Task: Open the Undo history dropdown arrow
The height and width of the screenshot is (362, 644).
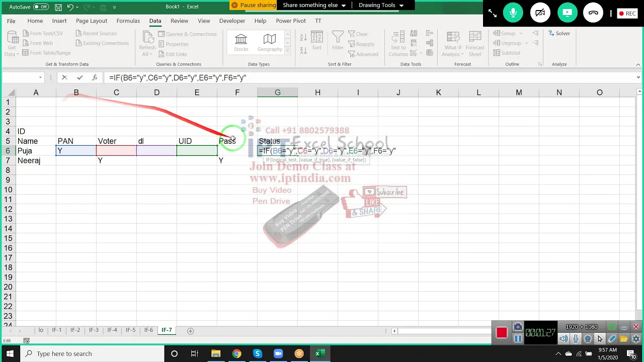Action: [76, 7]
